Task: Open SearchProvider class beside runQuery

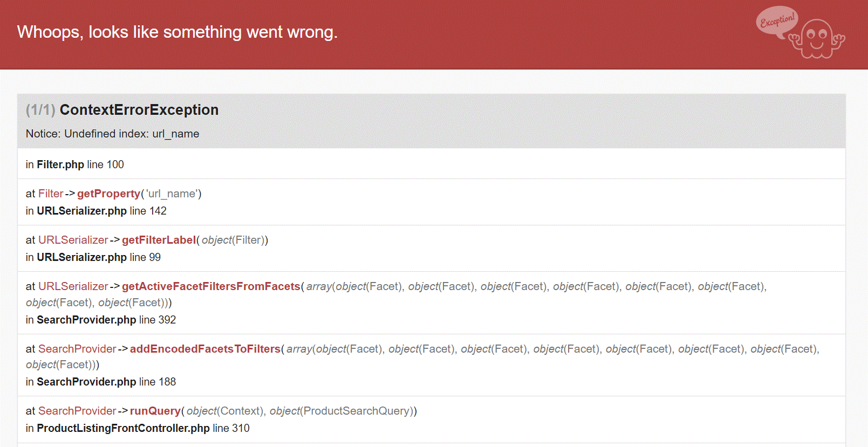Action: point(77,411)
